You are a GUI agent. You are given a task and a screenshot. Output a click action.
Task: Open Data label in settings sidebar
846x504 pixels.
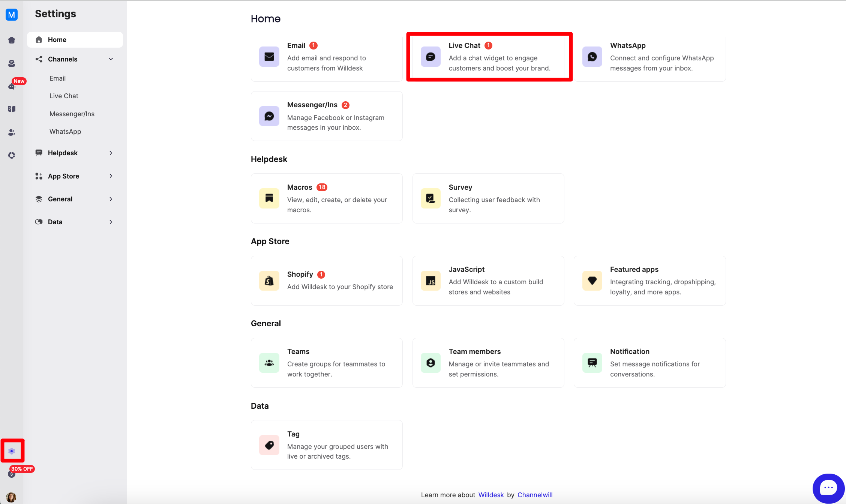[55, 222]
